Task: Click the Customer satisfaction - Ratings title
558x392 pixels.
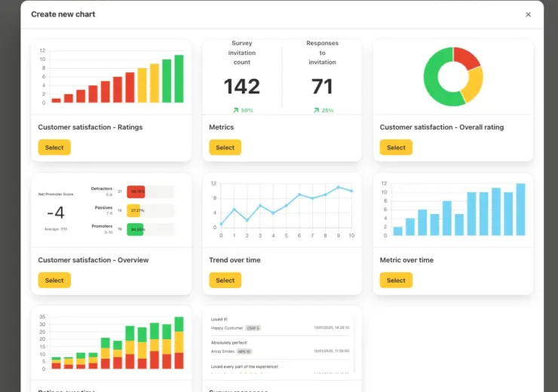Action: tap(90, 127)
